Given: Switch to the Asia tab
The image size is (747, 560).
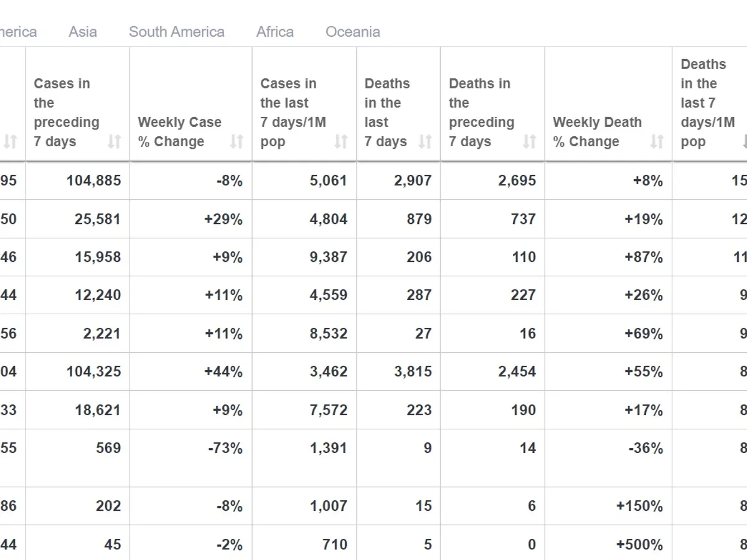Looking at the screenshot, I should point(83,32).
